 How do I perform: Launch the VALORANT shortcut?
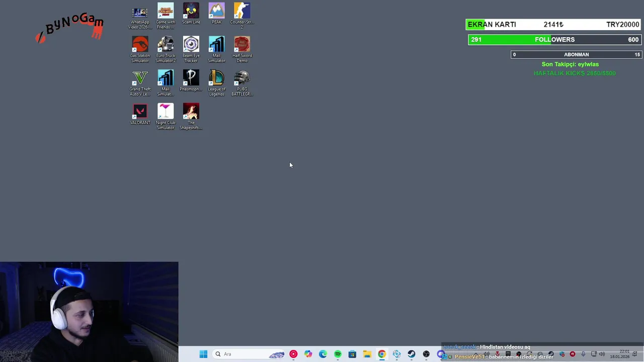tap(140, 114)
